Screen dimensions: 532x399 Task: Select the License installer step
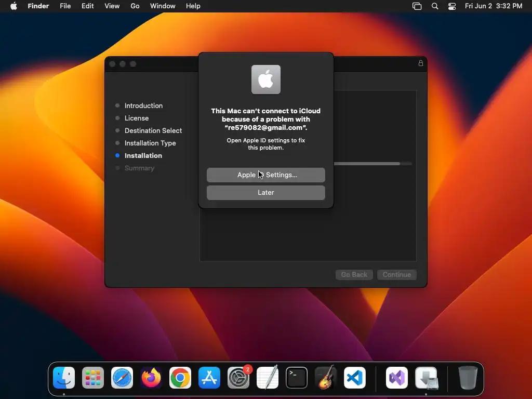click(137, 118)
